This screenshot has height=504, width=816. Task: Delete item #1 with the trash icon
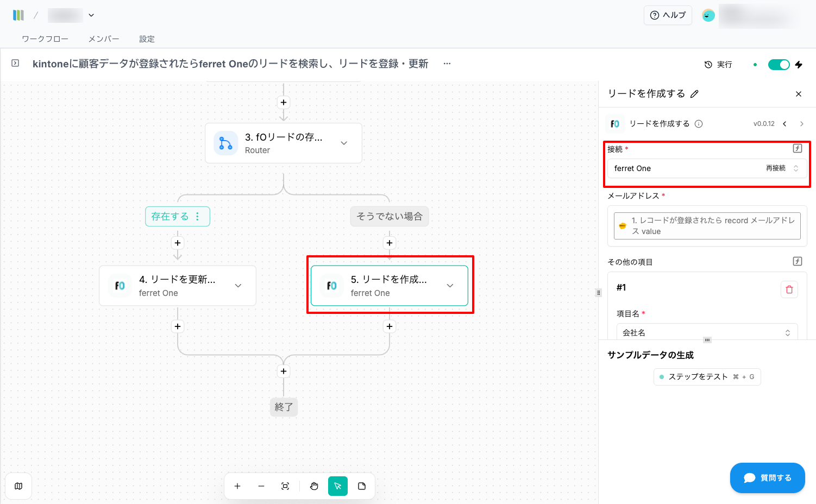tap(789, 289)
